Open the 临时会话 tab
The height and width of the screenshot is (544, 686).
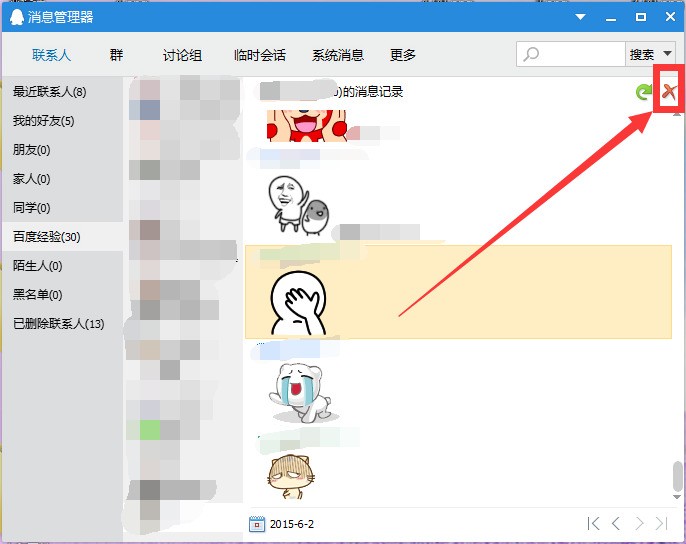pos(260,55)
